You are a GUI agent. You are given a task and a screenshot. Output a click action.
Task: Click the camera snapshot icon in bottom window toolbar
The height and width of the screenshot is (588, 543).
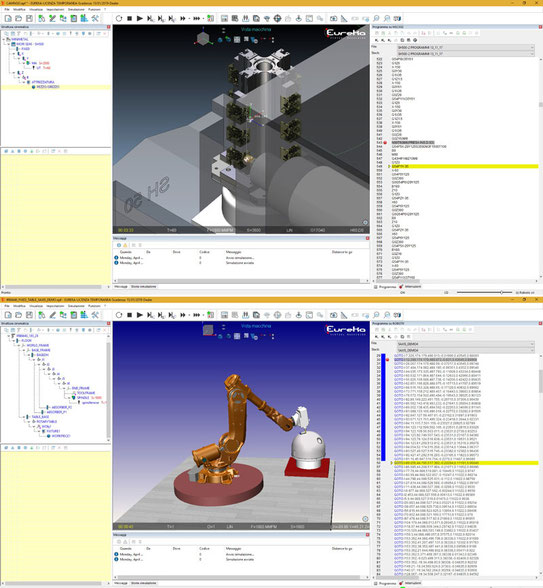pos(333,315)
